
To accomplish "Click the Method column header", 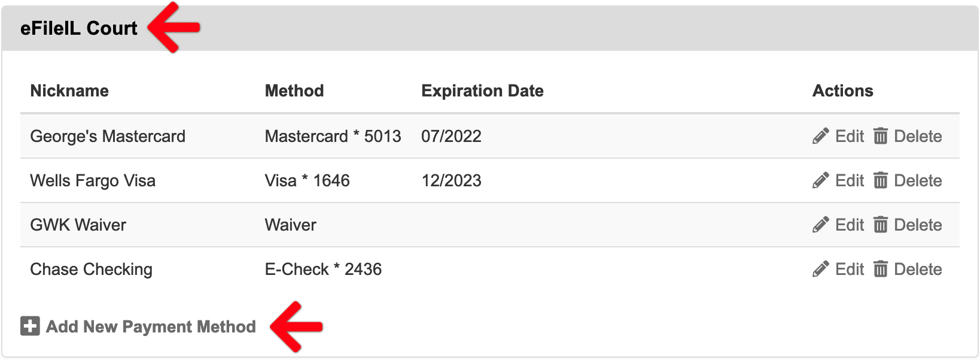I will [294, 90].
